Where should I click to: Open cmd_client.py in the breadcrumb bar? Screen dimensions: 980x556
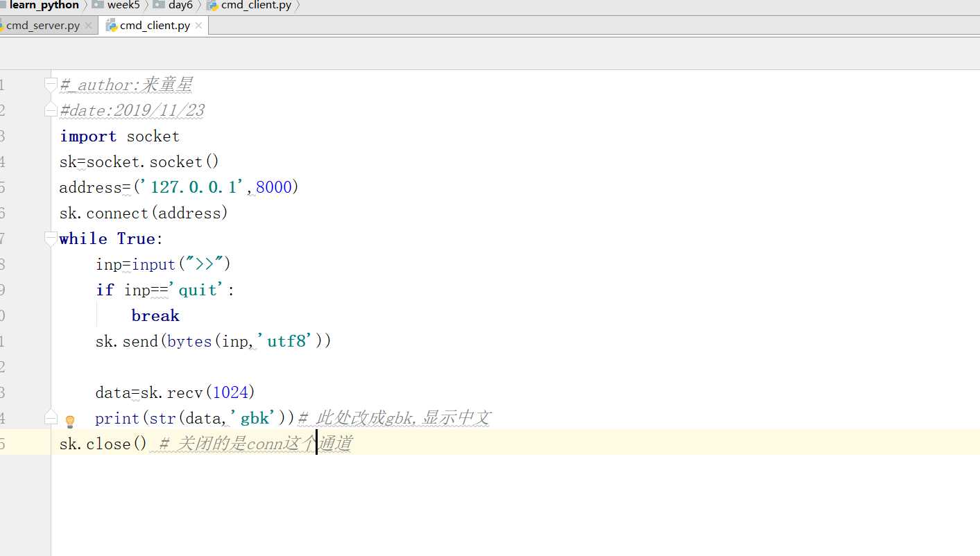click(257, 5)
